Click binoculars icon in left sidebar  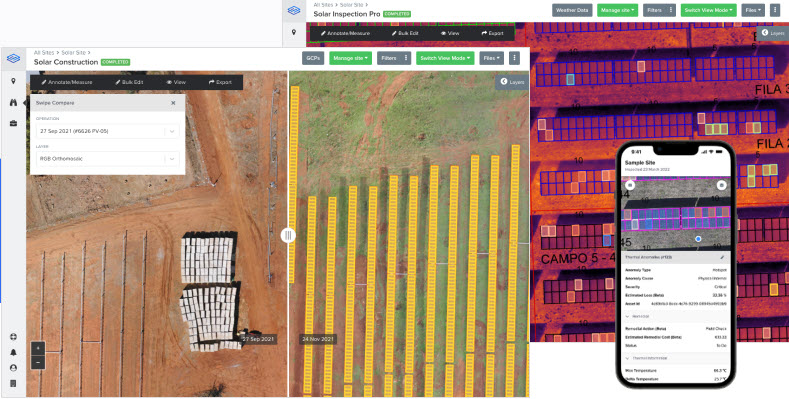(14, 102)
